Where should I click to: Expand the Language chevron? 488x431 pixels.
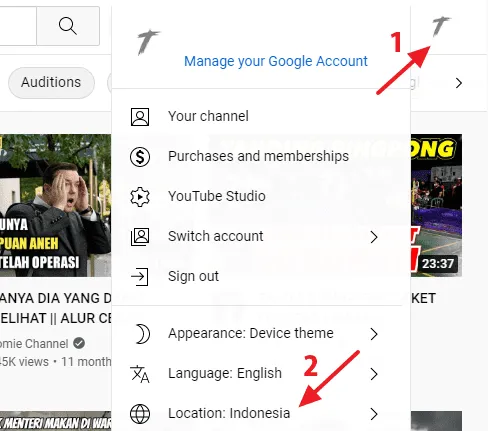coord(374,374)
